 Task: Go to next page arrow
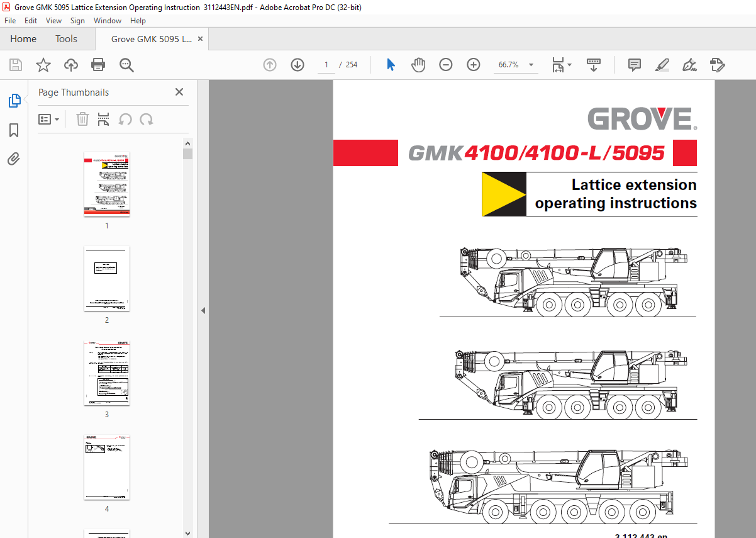(297, 65)
